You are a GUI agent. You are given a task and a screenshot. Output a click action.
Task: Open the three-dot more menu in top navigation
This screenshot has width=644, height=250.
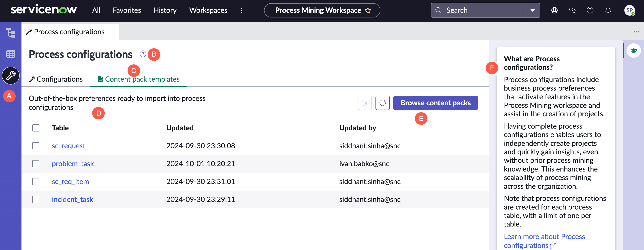[x=241, y=10]
